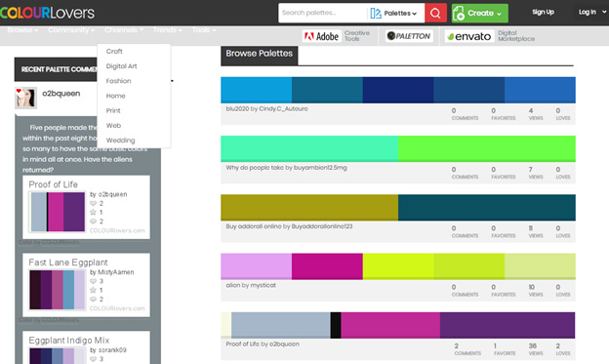The width and height of the screenshot is (609, 364).
Task: Click the light blue swatch of blu2020 palette
Action: coord(257,90)
